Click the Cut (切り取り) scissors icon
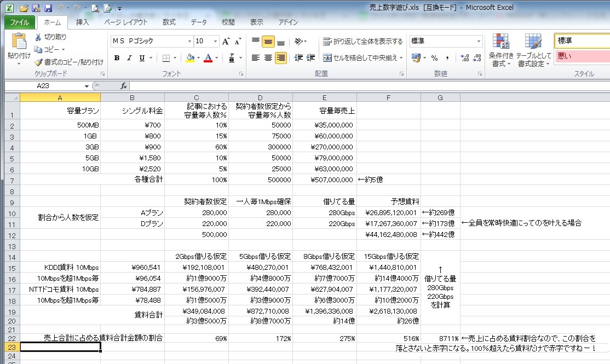The image size is (610, 364). click(x=38, y=37)
